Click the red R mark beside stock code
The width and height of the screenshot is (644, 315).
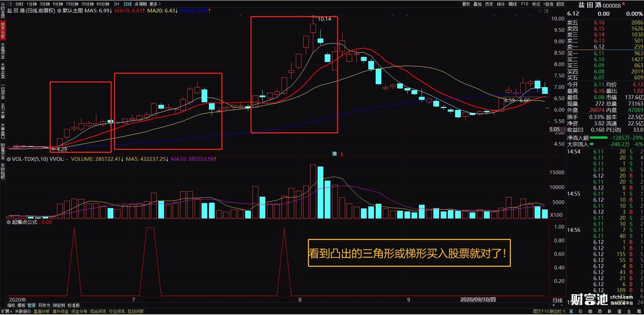[x=624, y=4]
